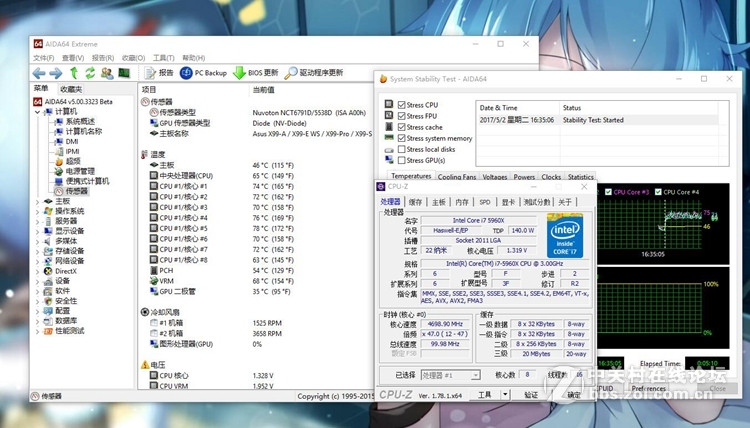
Task: Enable Stress GPU(s) checkbox
Action: (401, 160)
